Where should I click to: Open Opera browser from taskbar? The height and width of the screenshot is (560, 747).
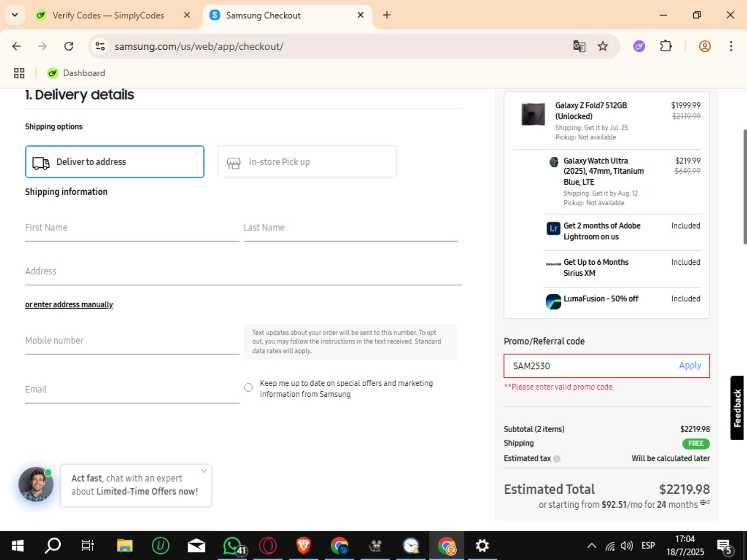pyautogui.click(x=268, y=546)
